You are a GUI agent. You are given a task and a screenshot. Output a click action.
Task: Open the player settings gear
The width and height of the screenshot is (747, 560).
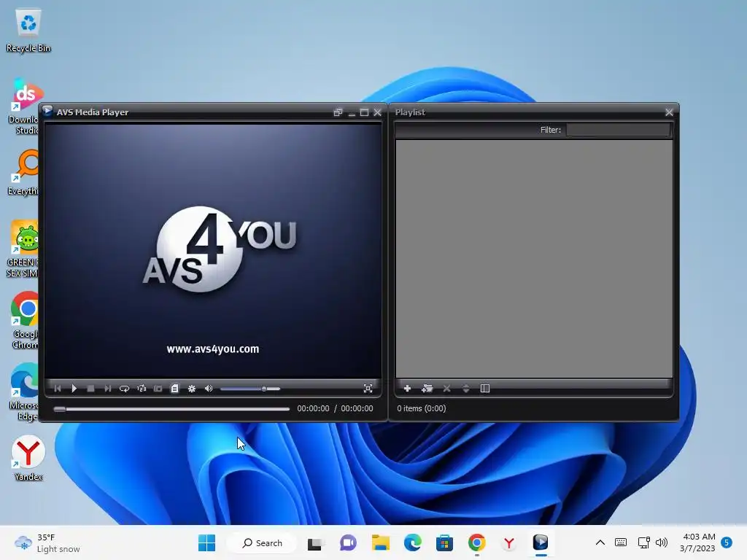click(192, 389)
